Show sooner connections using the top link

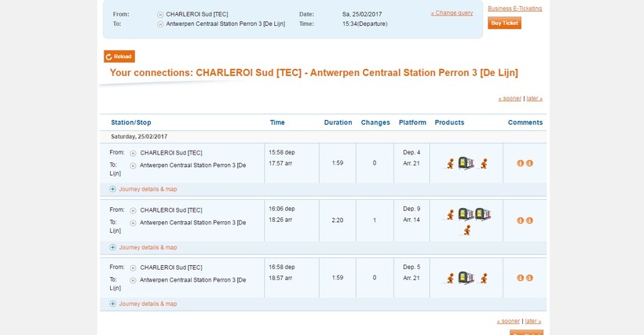tap(510, 99)
